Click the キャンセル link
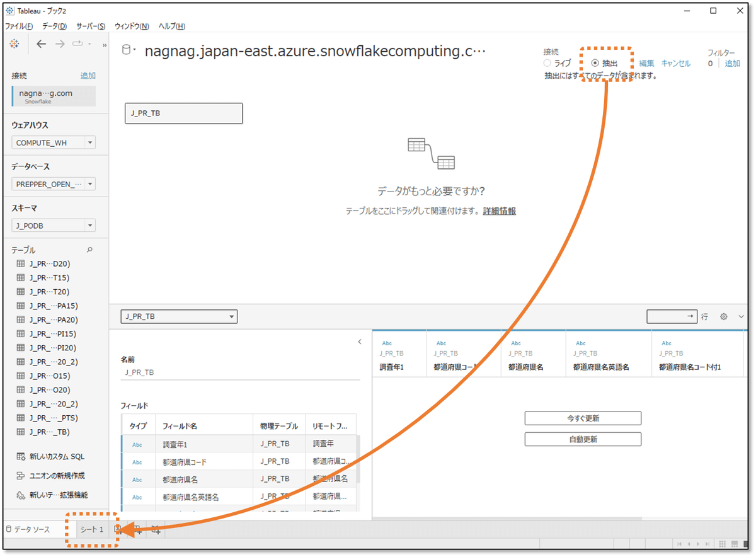Screen dimensions: 756x557 point(676,64)
